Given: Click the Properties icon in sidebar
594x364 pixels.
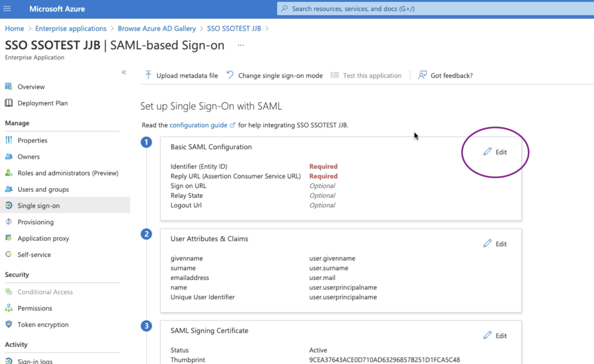Looking at the screenshot, I should coord(9,140).
